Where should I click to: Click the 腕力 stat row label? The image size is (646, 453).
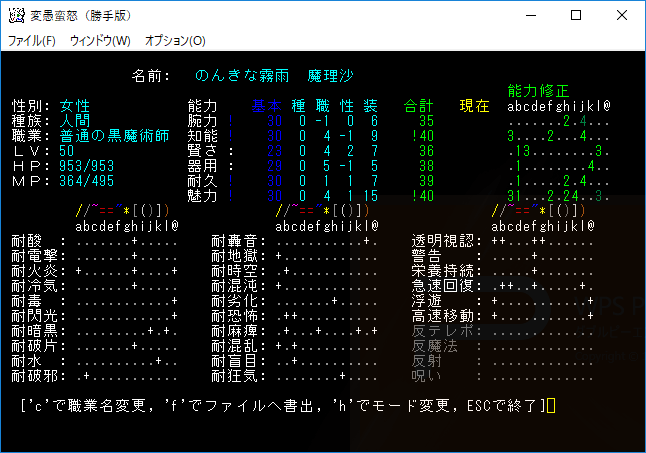click(204, 121)
